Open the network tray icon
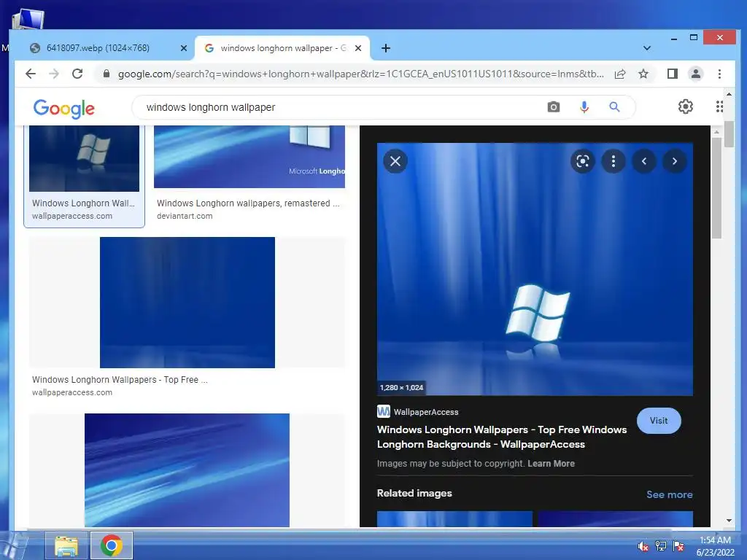Viewport: 747px width, 560px height. [x=661, y=546]
